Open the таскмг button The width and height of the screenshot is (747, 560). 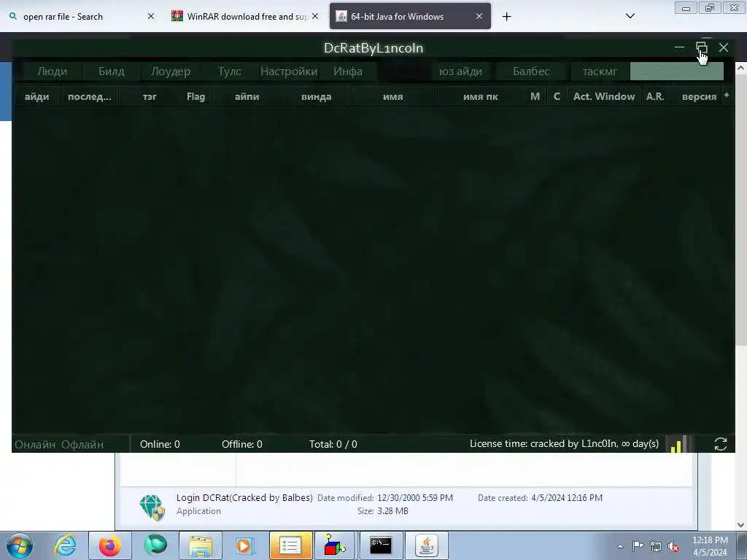(600, 71)
